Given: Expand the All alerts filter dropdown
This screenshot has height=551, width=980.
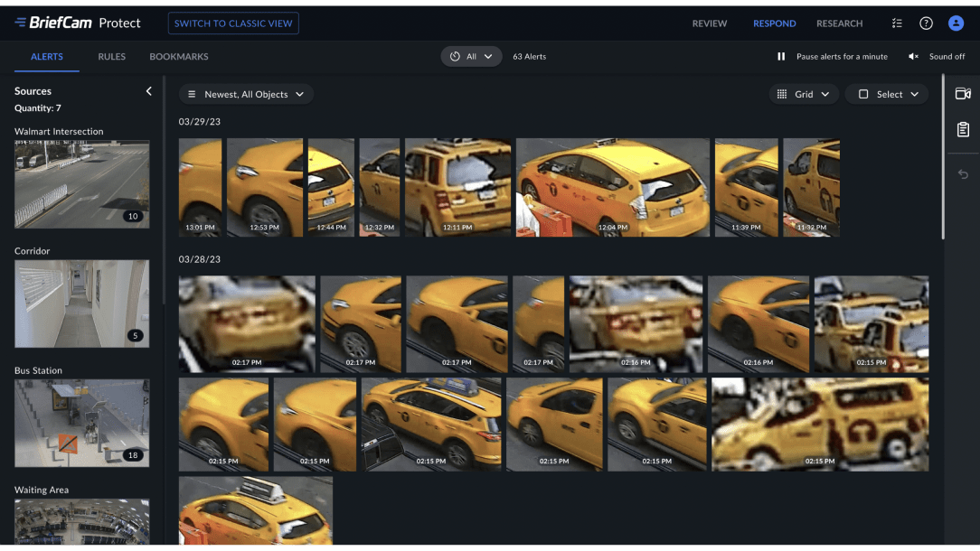Looking at the screenshot, I should (471, 57).
